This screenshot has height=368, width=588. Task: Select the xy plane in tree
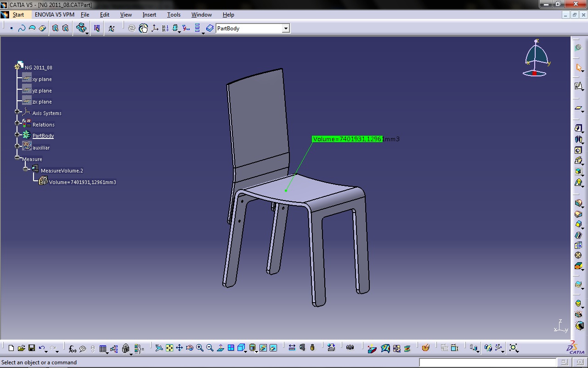click(x=42, y=79)
